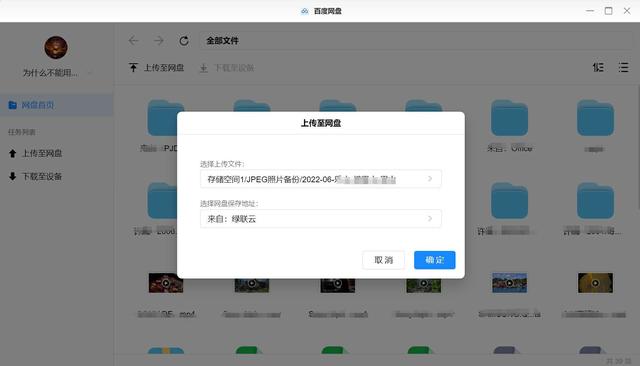Open the top-right folder in the grid
The height and width of the screenshot is (366, 640).
pos(595,118)
